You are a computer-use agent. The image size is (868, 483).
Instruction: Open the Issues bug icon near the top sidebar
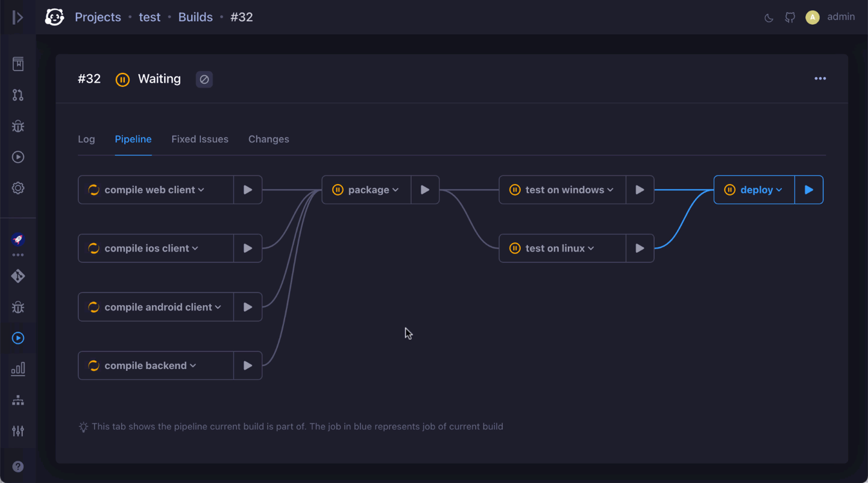tap(18, 126)
